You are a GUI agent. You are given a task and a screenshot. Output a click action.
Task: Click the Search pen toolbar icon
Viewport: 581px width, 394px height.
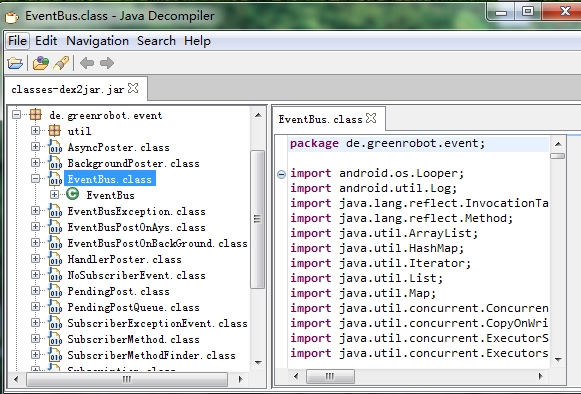pos(62,63)
